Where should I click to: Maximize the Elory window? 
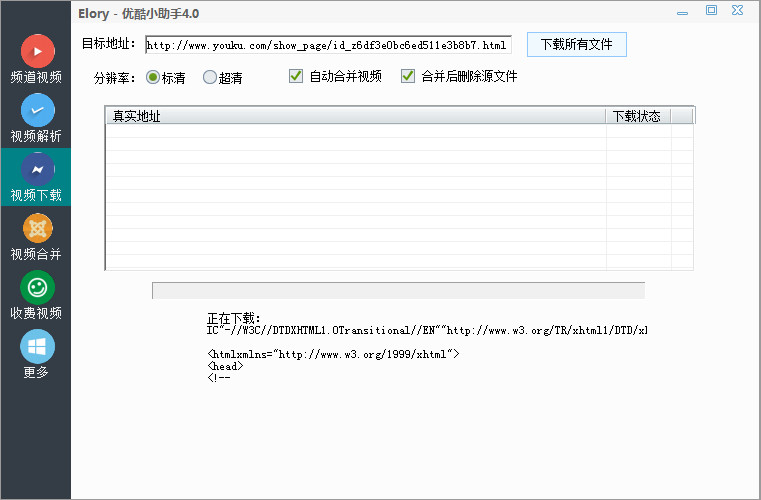[711, 10]
